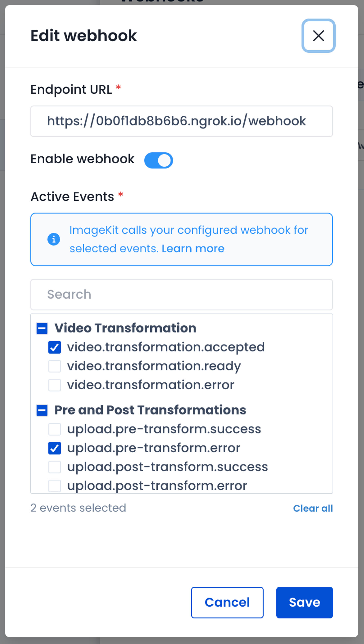The width and height of the screenshot is (364, 644).
Task: Uncheck video.transformation.accepted event
Action: tap(55, 347)
